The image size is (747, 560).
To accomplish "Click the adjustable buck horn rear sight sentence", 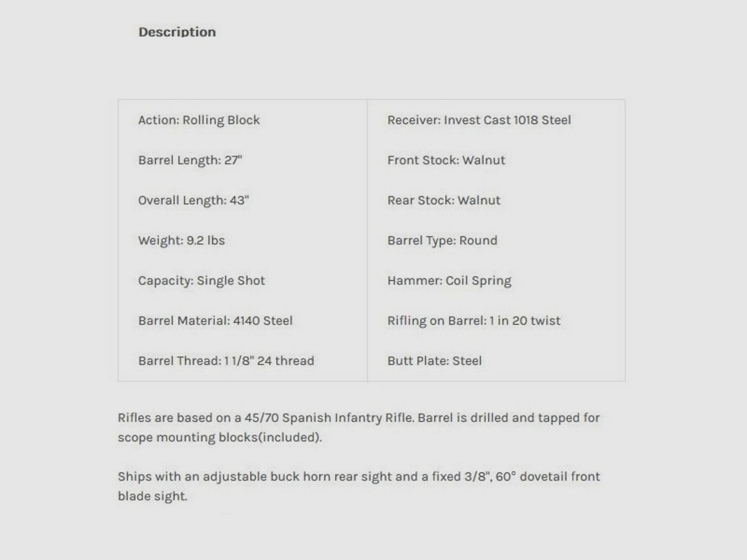I will (359, 476).
